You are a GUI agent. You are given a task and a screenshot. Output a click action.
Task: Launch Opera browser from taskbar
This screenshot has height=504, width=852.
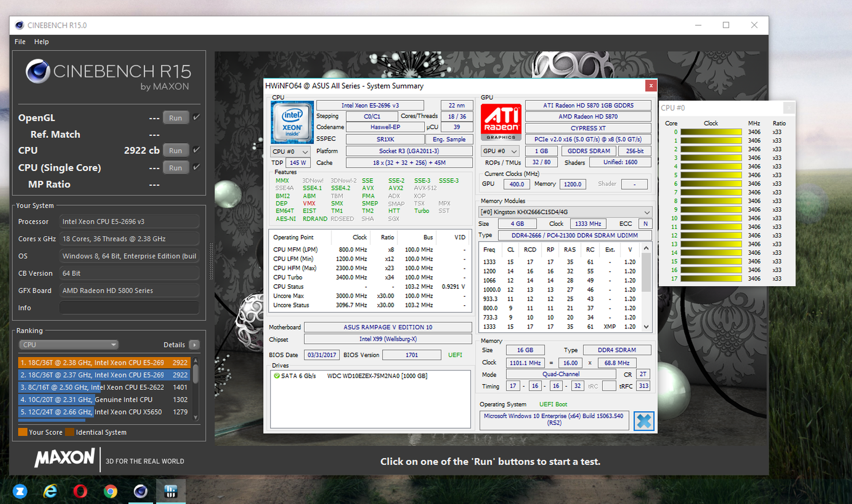[80, 491]
